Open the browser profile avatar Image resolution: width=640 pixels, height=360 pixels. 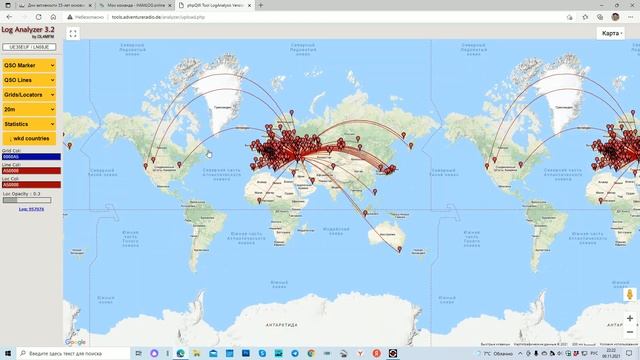pyautogui.click(x=615, y=17)
